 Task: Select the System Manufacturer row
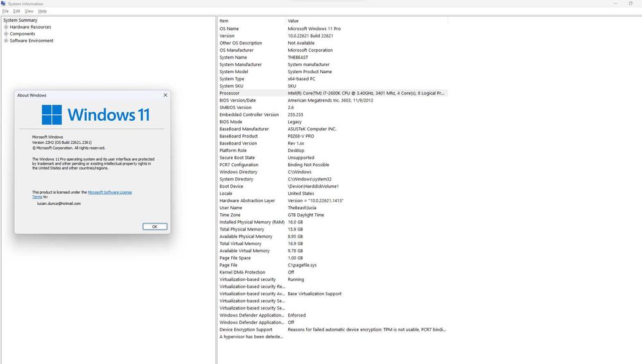click(x=333, y=65)
